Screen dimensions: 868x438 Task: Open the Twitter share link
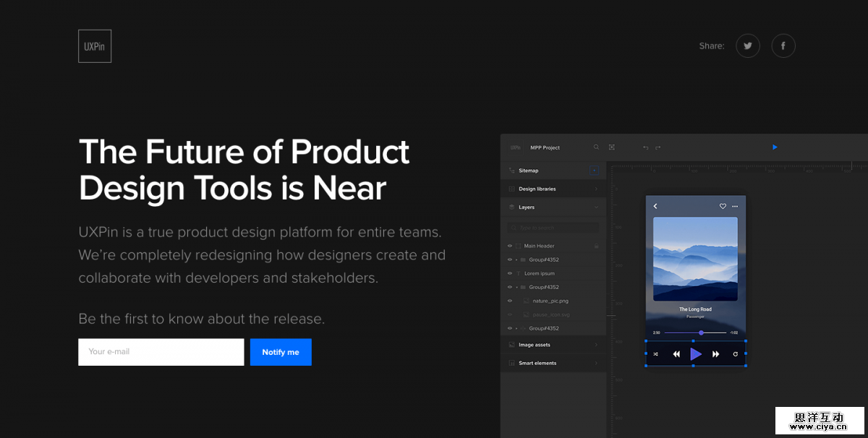click(747, 46)
